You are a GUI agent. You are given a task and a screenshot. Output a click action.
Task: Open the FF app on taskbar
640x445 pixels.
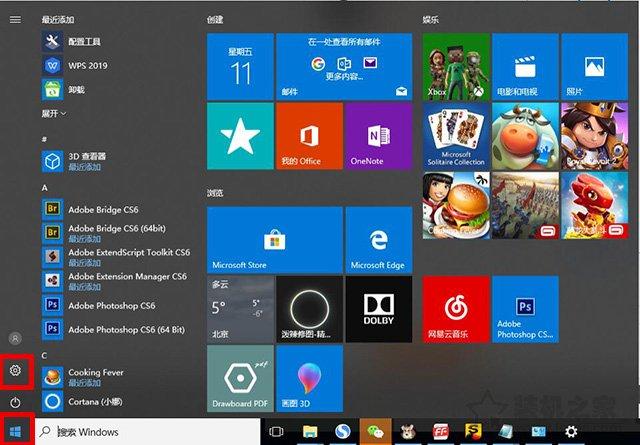pyautogui.click(x=441, y=431)
